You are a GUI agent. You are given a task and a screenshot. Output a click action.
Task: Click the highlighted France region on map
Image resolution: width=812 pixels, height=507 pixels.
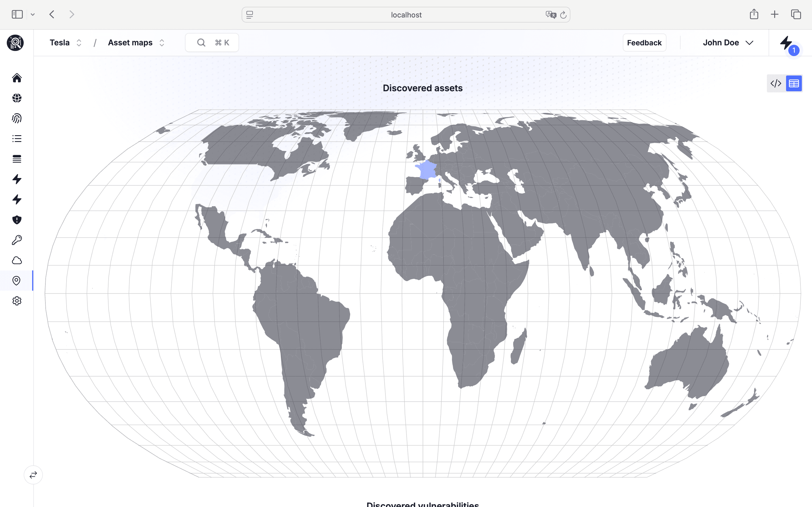(427, 170)
